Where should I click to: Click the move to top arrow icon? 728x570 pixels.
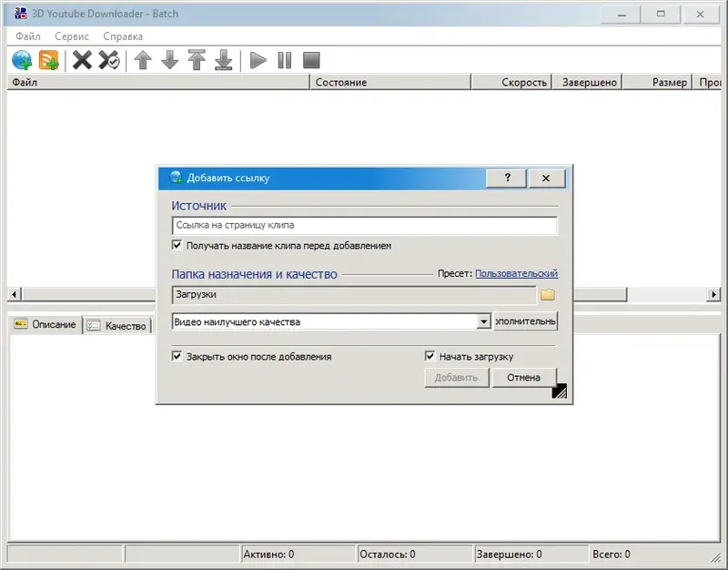click(197, 59)
